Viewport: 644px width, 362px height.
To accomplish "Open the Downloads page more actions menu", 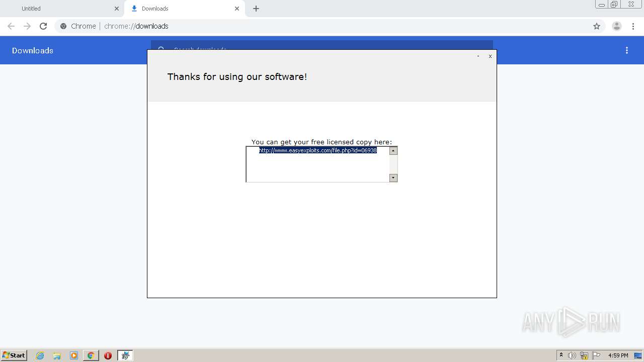I will pos(627,50).
